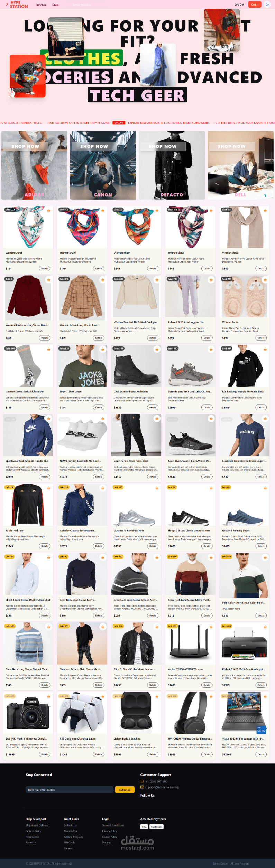Add Orca Leather Boots Anthracite to basket
Image resolution: width=275 pixels, height=868 pixels.
tap(157, 349)
